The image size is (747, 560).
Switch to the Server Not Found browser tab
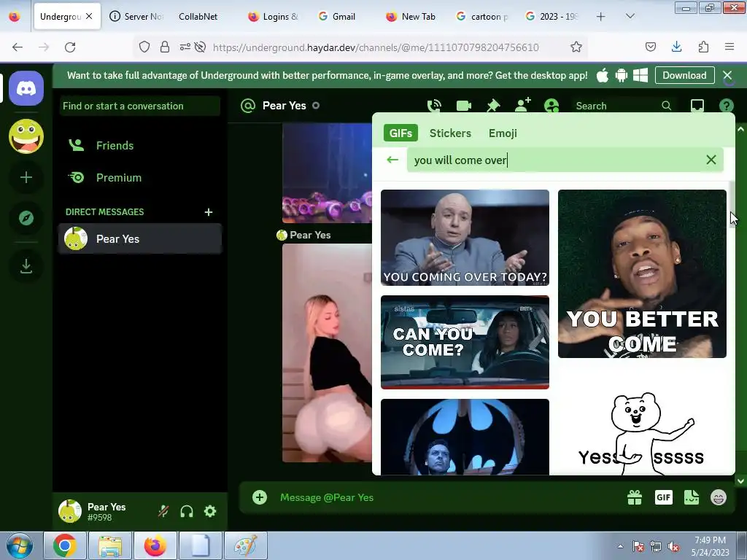pyautogui.click(x=136, y=16)
